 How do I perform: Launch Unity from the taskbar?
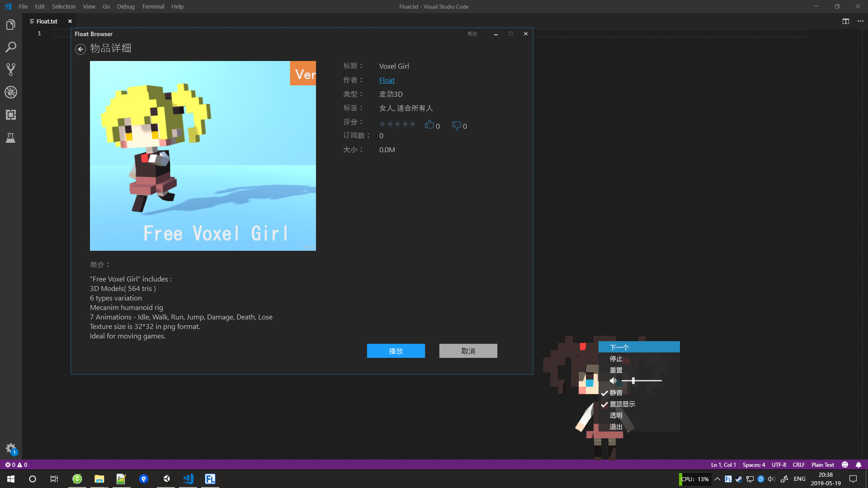pyautogui.click(x=166, y=479)
